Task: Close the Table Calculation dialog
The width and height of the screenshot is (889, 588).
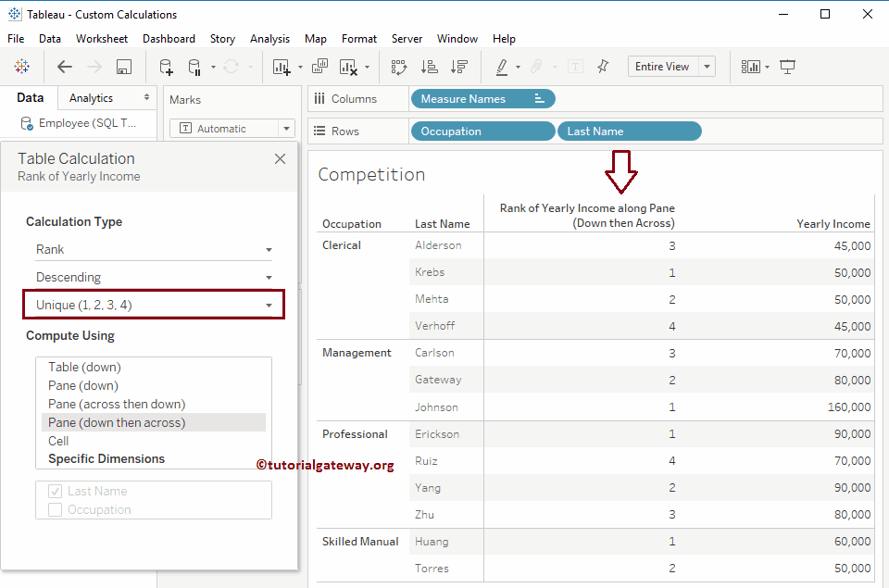Action: [x=280, y=159]
